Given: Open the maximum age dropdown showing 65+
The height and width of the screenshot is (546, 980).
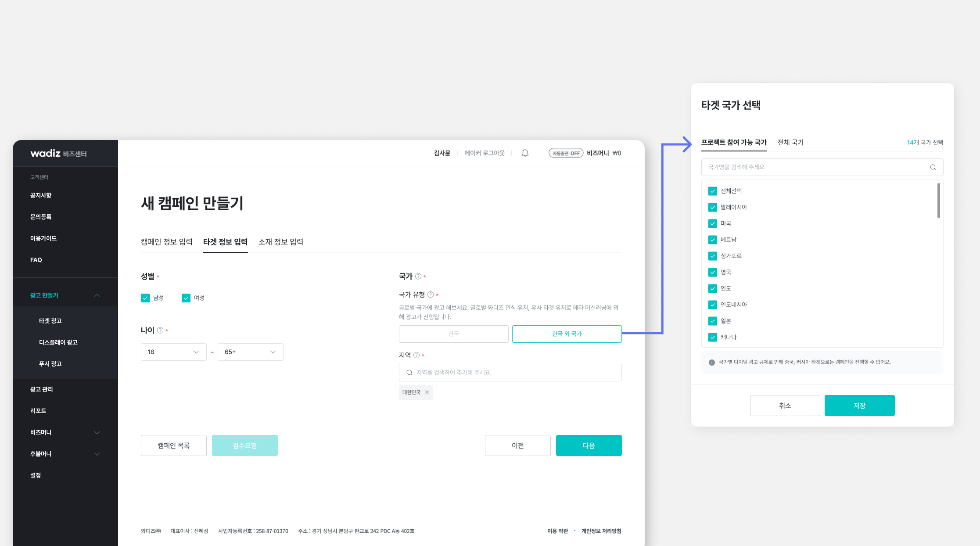Looking at the screenshot, I should (250, 352).
